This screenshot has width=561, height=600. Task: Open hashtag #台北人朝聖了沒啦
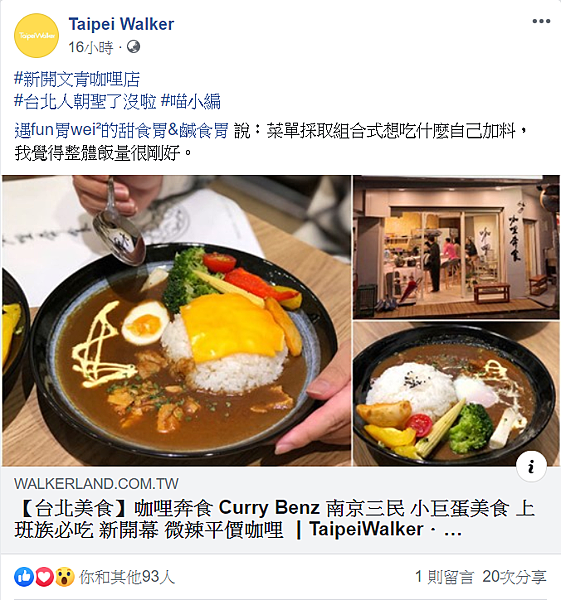[85, 102]
